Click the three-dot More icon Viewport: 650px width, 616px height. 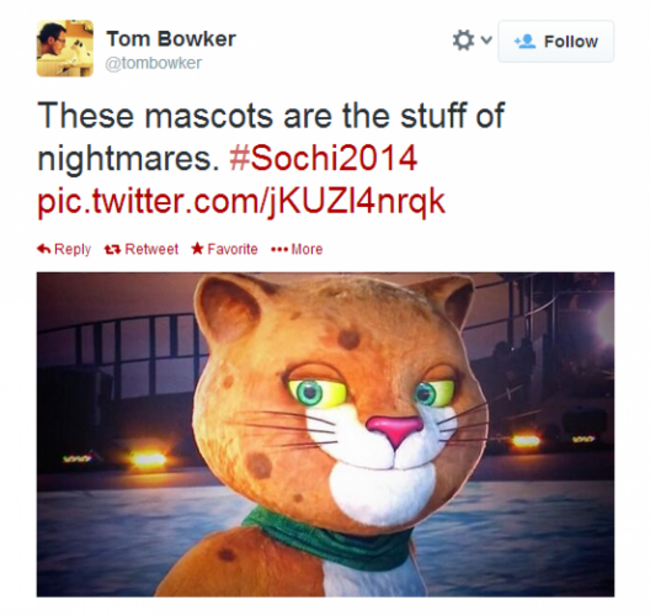click(x=279, y=250)
